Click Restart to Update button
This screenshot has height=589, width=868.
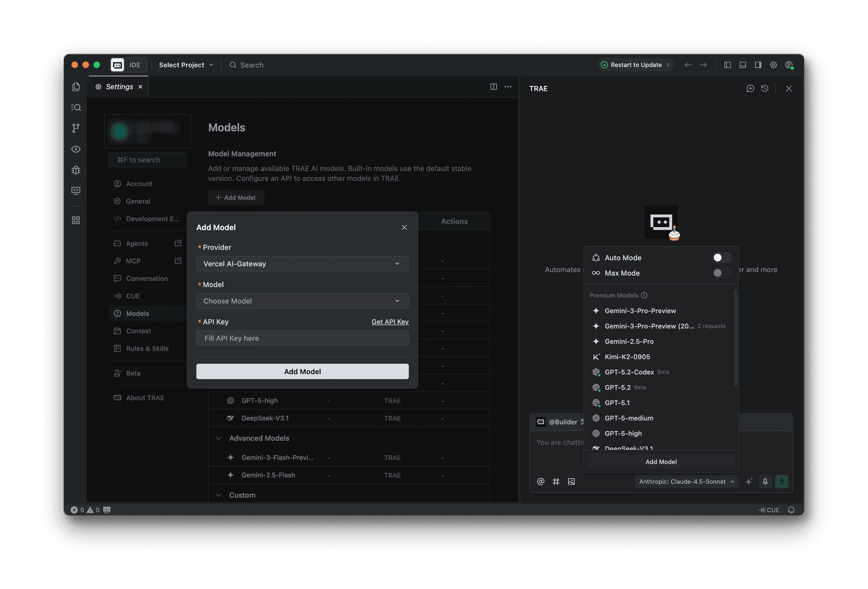(636, 65)
